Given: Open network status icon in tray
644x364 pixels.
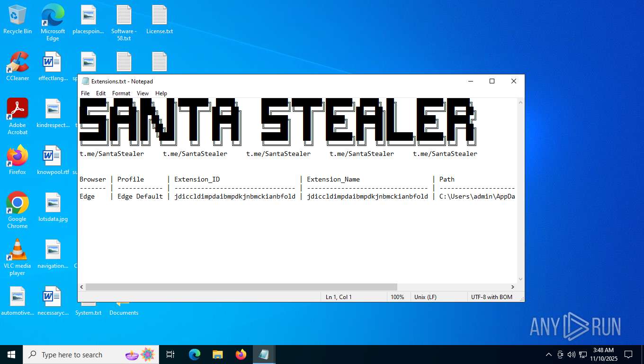Looking at the screenshot, I should pos(583,355).
